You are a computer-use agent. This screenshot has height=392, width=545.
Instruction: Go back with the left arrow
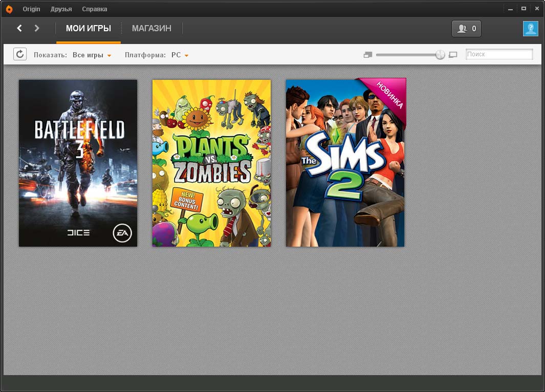tap(19, 28)
